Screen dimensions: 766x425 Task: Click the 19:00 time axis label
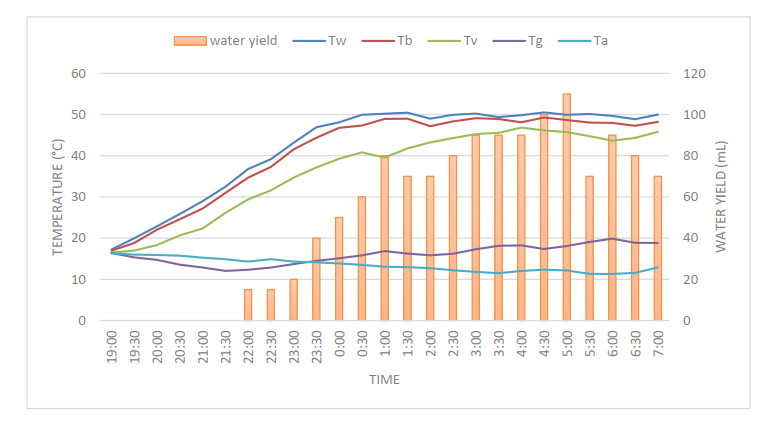click(x=112, y=346)
